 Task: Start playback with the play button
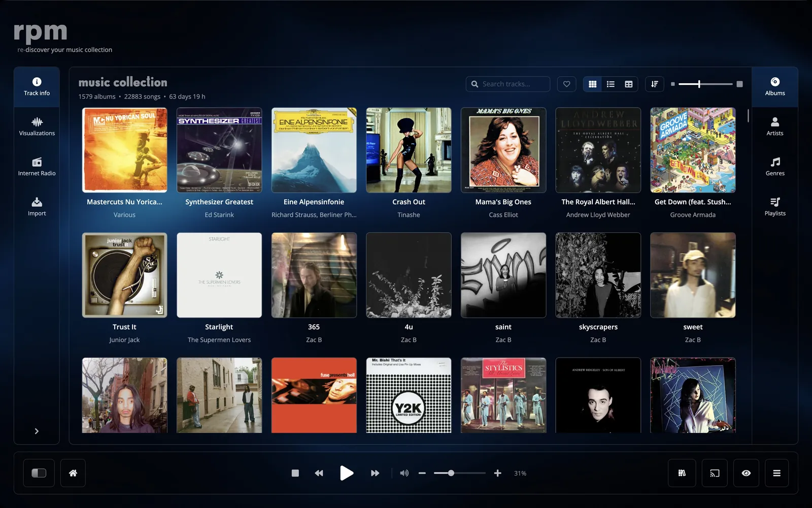click(347, 473)
